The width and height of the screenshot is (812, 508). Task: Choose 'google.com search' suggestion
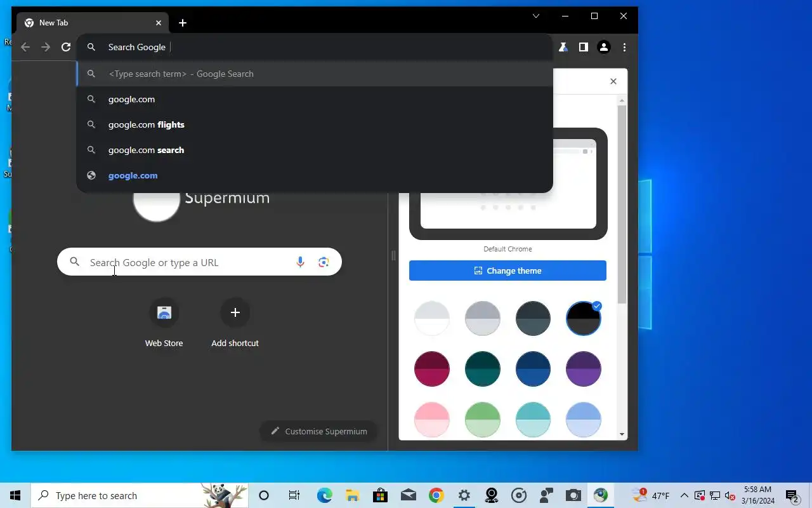tap(315, 150)
